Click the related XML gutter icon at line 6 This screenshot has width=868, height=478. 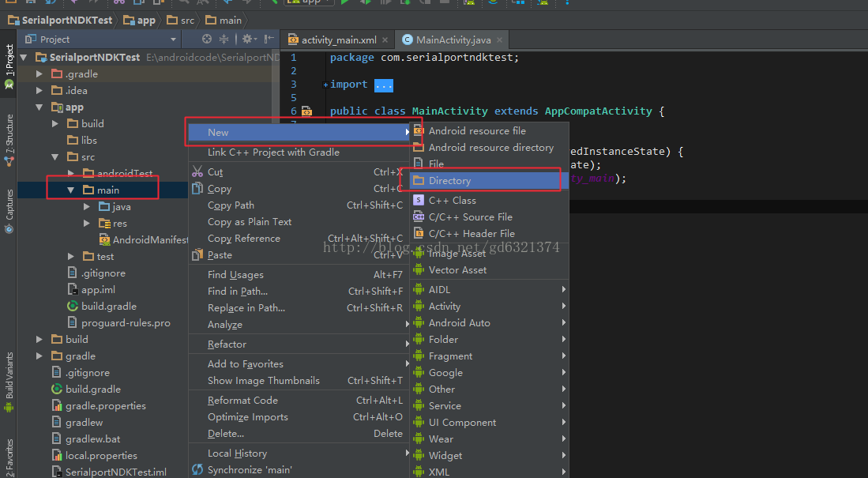[306, 111]
